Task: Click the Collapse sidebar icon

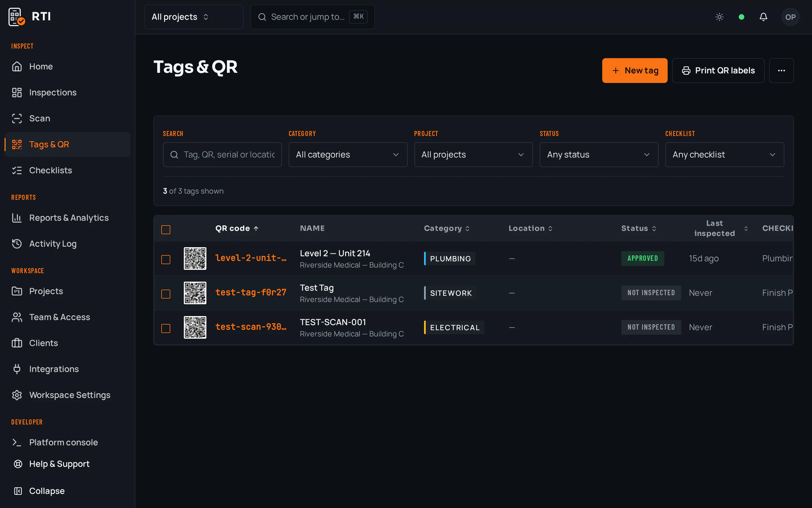Action: [18, 491]
